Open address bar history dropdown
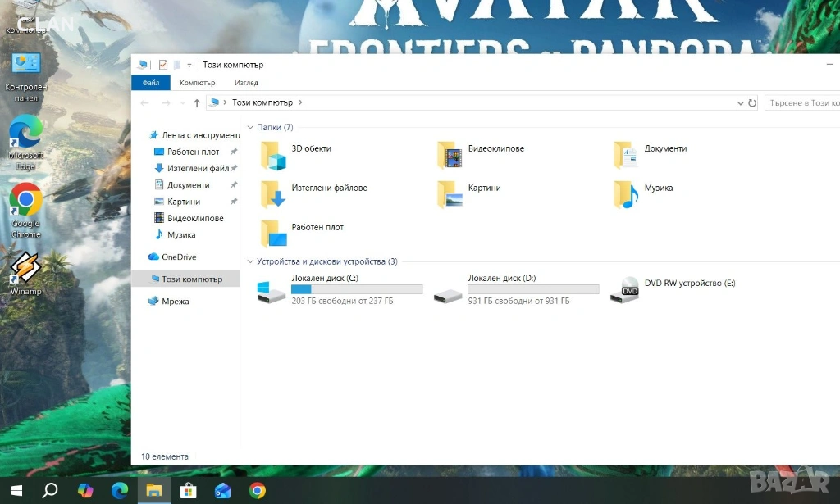840x504 pixels. coord(740,102)
